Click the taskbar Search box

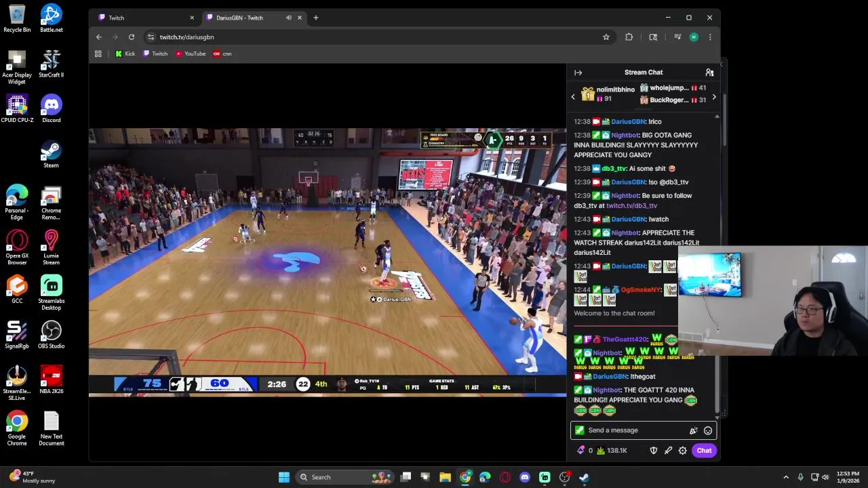click(x=344, y=477)
